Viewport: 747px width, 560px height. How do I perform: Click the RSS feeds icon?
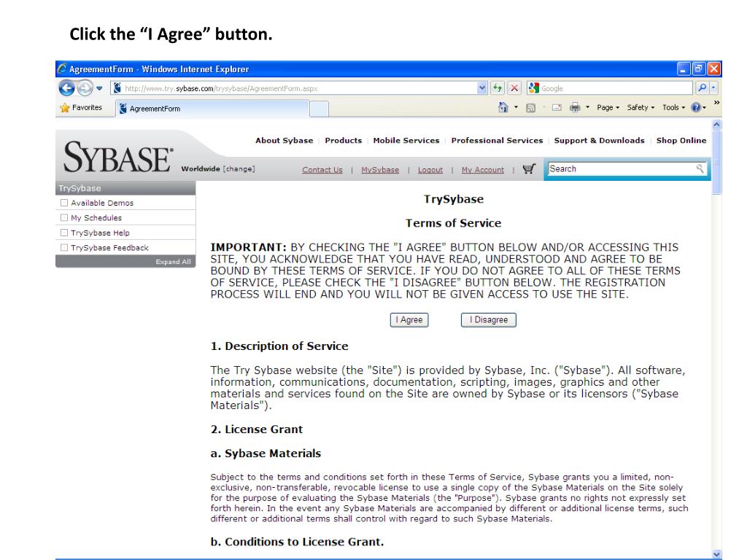531,108
